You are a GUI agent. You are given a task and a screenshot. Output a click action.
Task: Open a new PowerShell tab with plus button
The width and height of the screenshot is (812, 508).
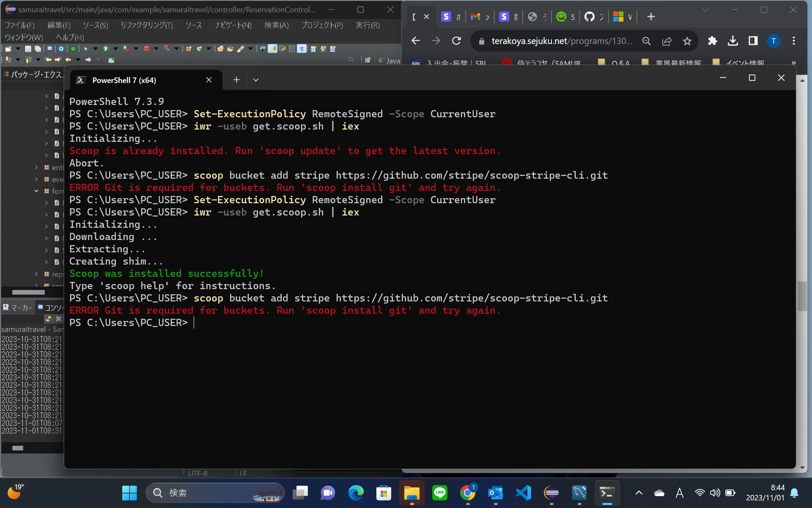click(x=236, y=80)
